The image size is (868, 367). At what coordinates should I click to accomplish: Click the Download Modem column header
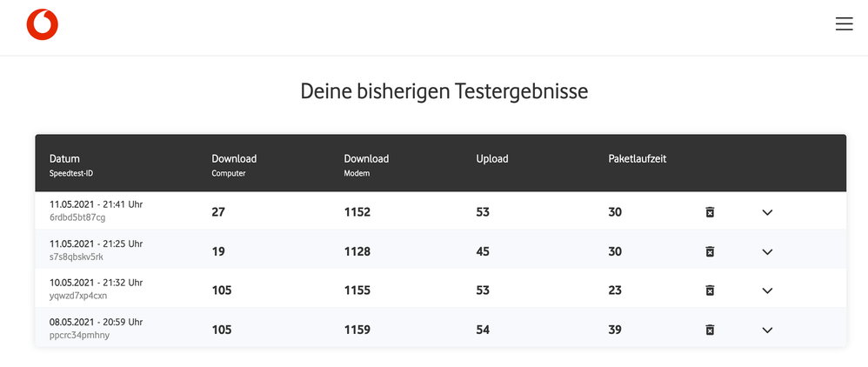pos(366,159)
